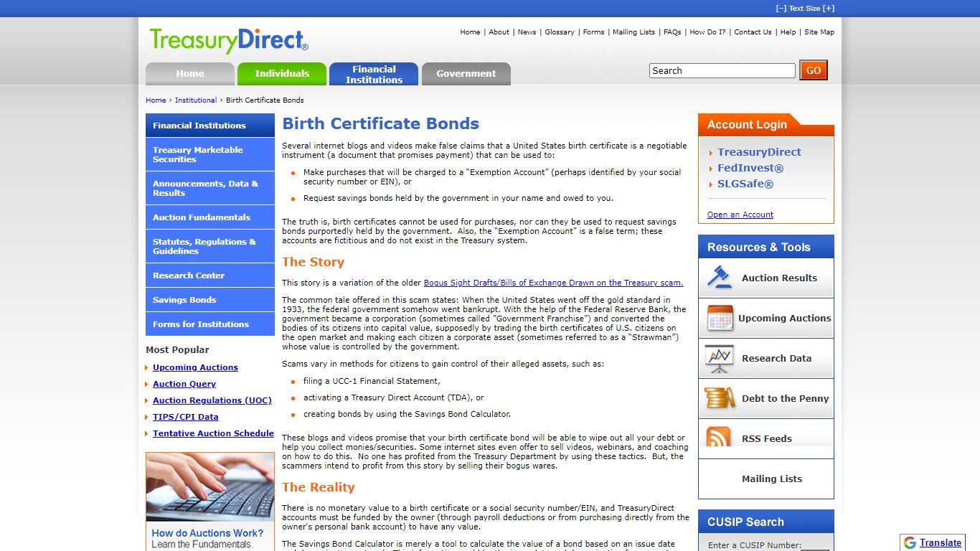Click into the Search field
The image size is (980, 551).
pos(722,70)
